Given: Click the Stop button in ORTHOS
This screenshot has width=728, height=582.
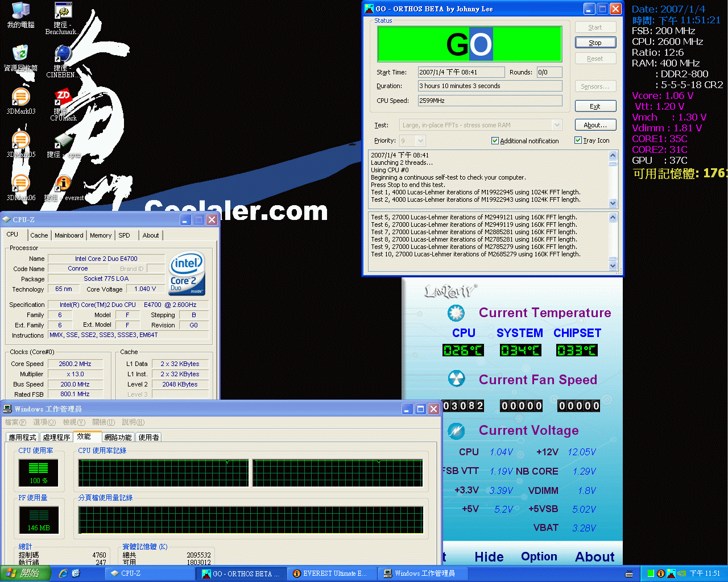Looking at the screenshot, I should pos(595,43).
